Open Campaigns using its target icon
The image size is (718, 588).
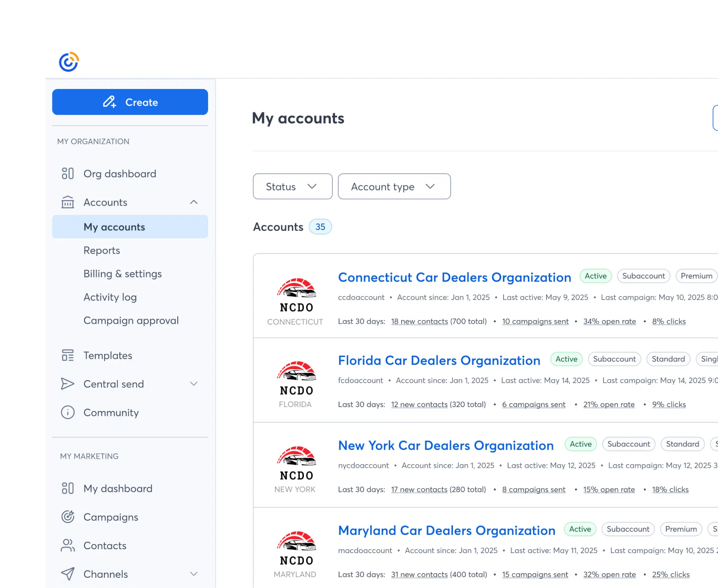coord(68,517)
